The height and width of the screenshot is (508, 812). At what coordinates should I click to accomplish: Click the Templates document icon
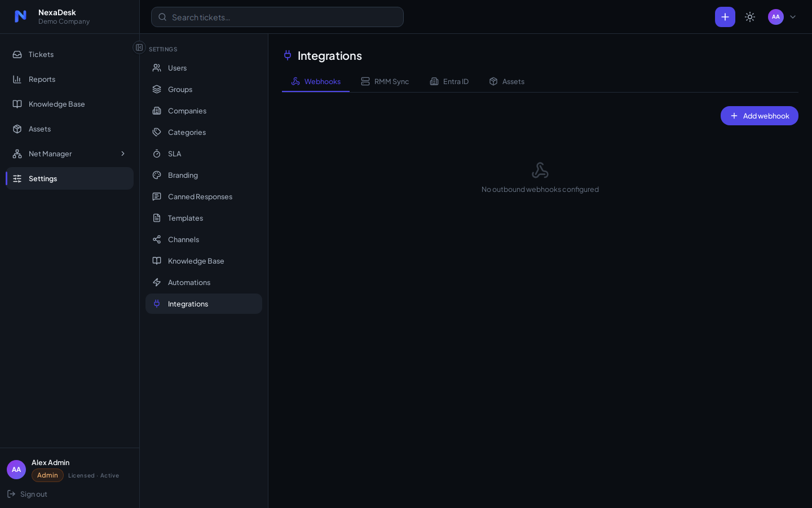pyautogui.click(x=157, y=218)
